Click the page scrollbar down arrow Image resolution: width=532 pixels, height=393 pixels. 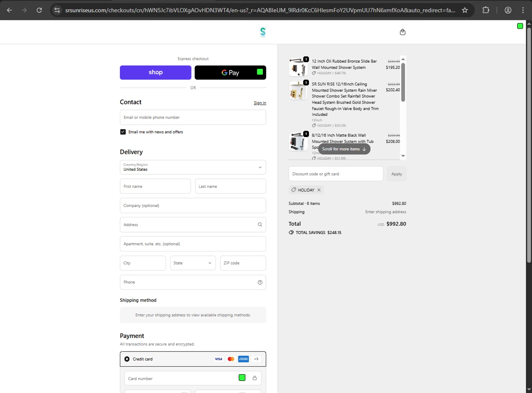[x=529, y=389]
